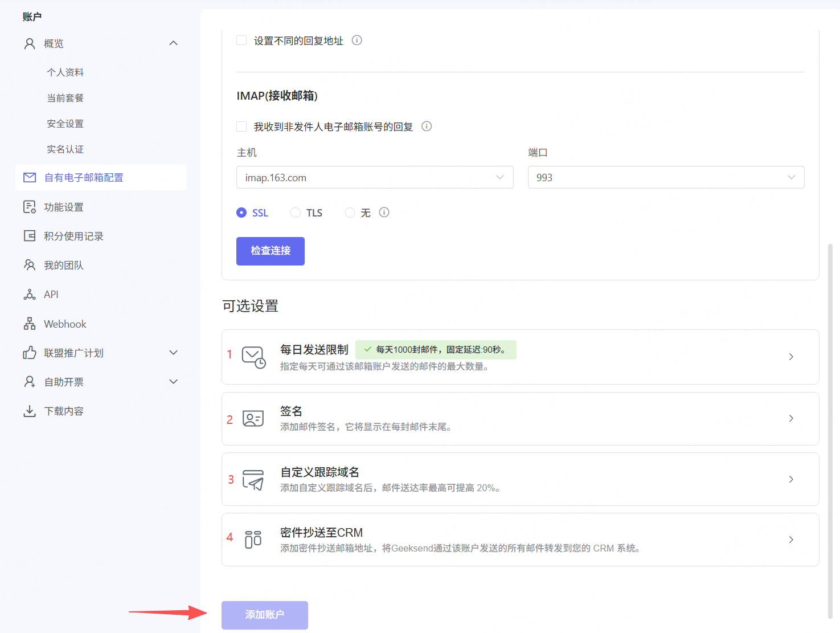
Task: Open the 每日发送限制 settings row
Action: pyautogui.click(x=520, y=357)
